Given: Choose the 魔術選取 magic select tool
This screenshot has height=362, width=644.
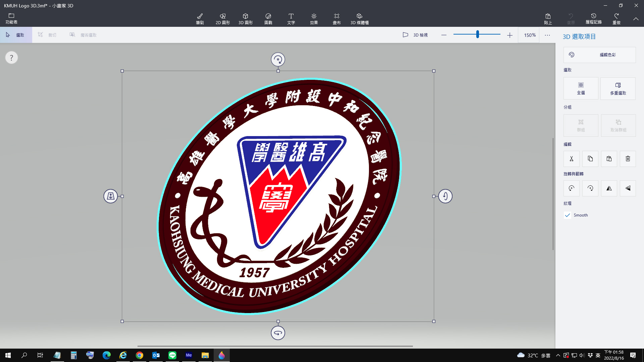Looking at the screenshot, I should point(83,35).
